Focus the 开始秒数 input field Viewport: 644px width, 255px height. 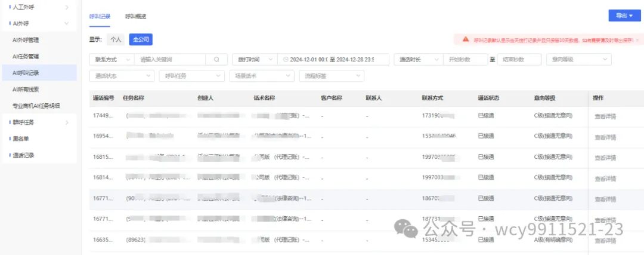coord(465,60)
